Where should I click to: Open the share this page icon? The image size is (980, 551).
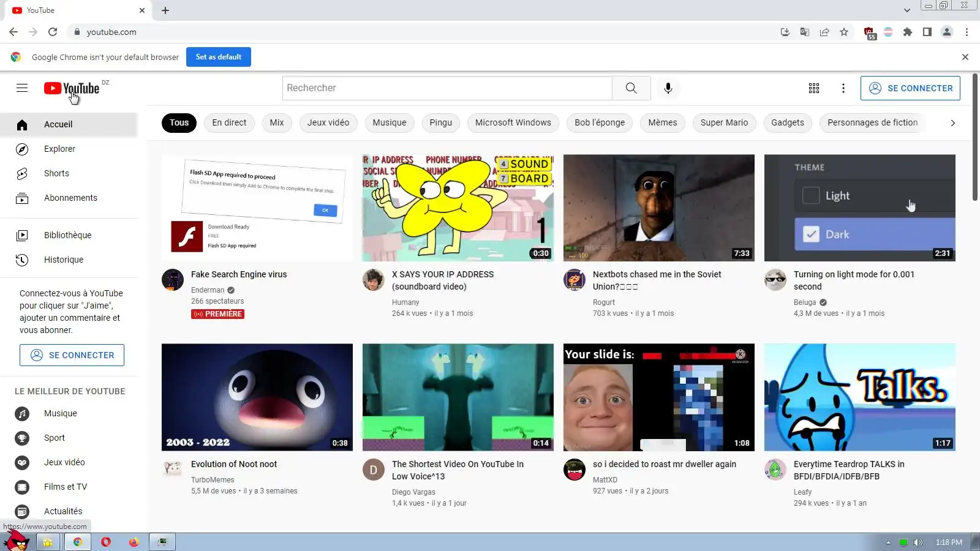[x=824, y=32]
